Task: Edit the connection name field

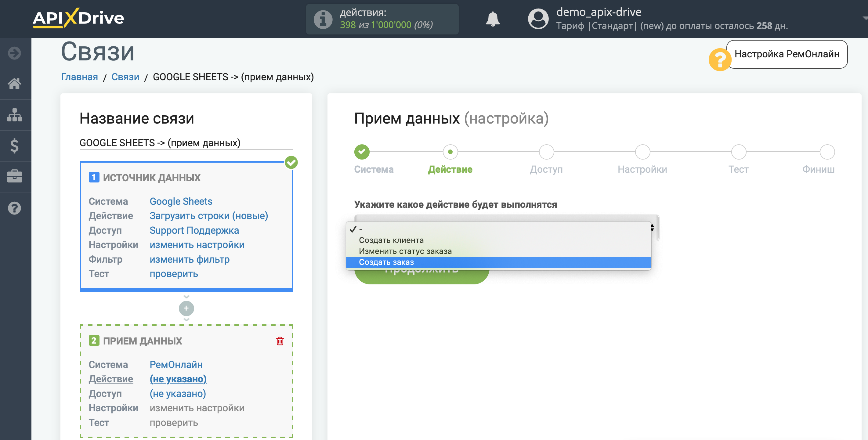Action: [186, 143]
